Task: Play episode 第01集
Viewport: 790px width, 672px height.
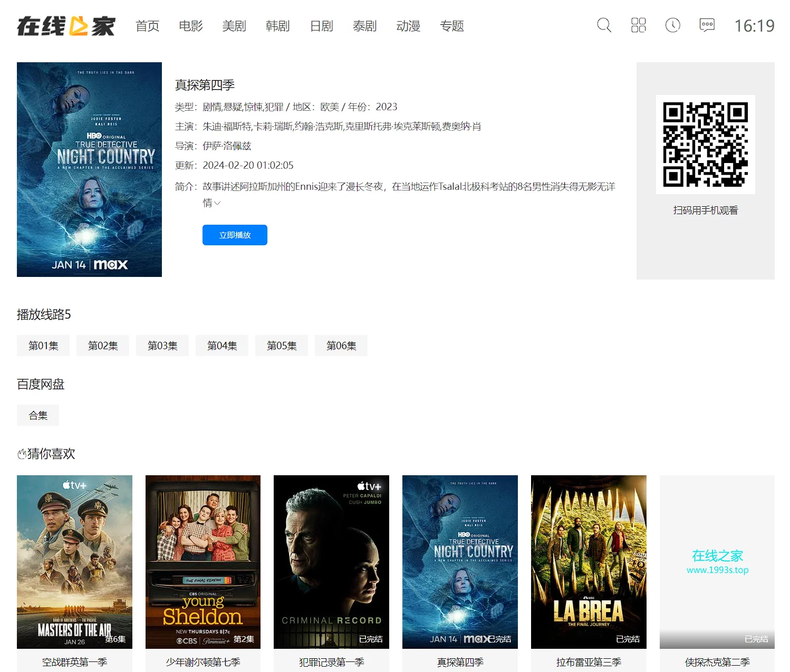Action: pos(43,345)
